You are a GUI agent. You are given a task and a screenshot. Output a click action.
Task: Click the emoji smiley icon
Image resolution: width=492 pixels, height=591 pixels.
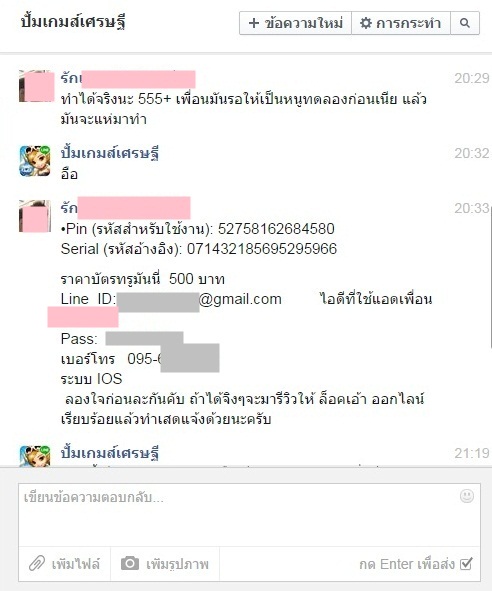467,496
